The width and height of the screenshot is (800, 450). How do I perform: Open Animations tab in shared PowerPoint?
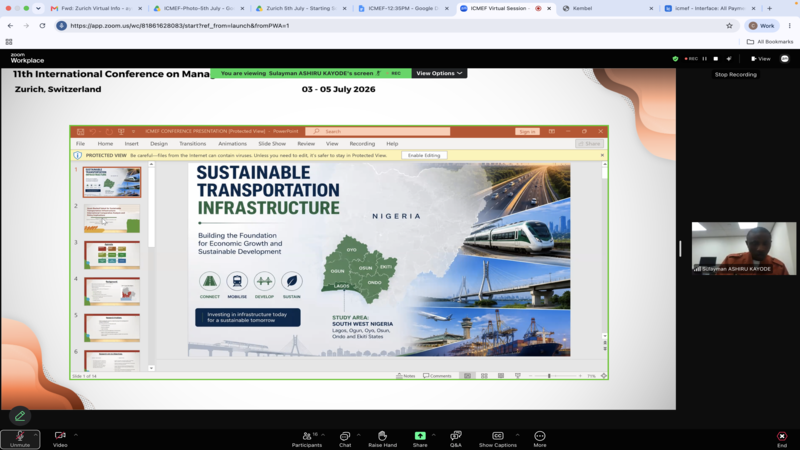232,144
